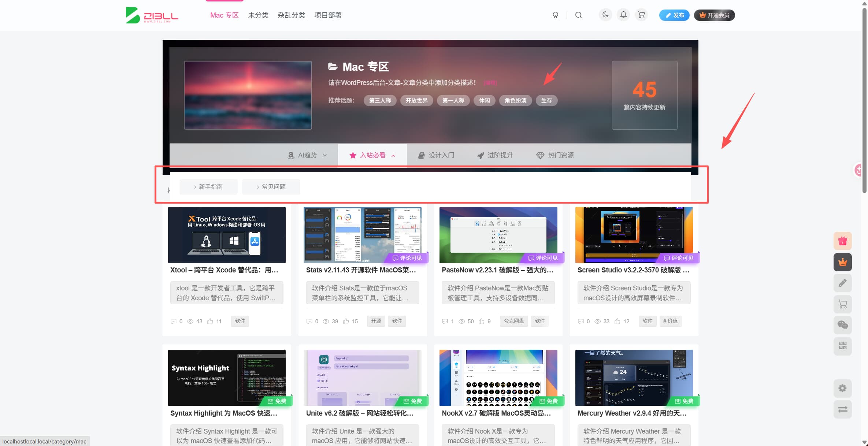
Task: Open the PasteNow v2.23.1 title link
Action: click(x=498, y=270)
